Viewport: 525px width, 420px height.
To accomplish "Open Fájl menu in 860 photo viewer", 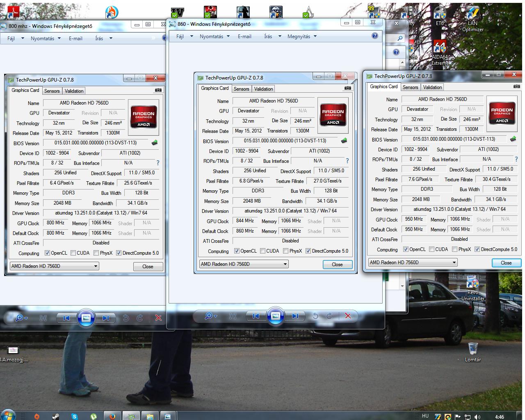I will 180,37.
